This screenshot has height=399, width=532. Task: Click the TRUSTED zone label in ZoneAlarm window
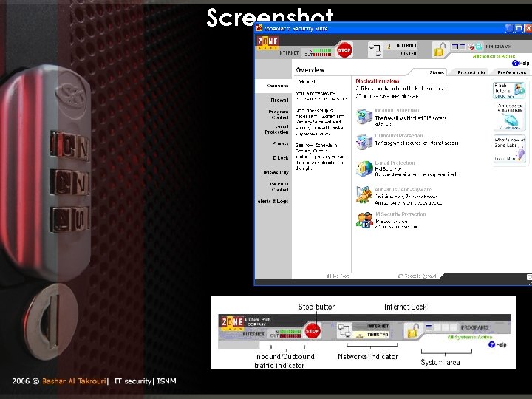[406, 54]
